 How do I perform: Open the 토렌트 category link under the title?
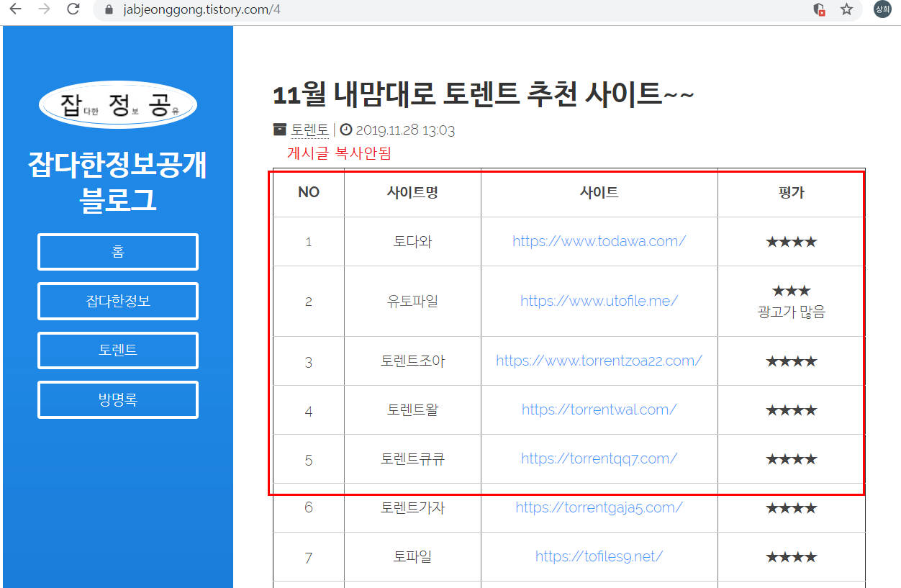(x=309, y=130)
